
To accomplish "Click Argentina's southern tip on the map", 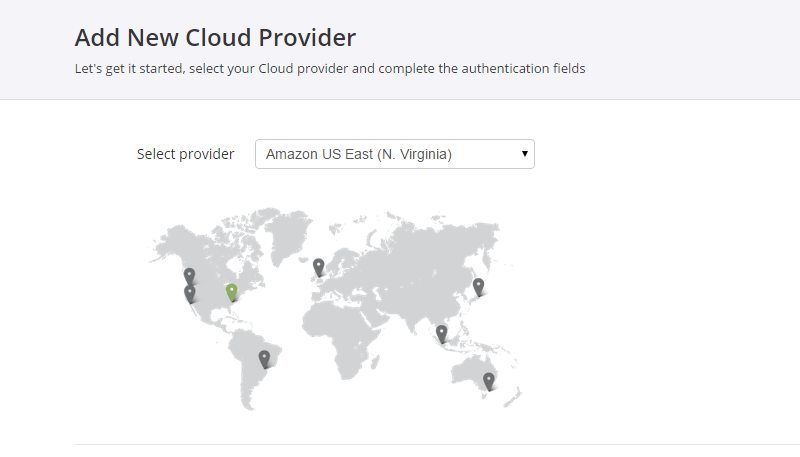I will click(x=248, y=398).
